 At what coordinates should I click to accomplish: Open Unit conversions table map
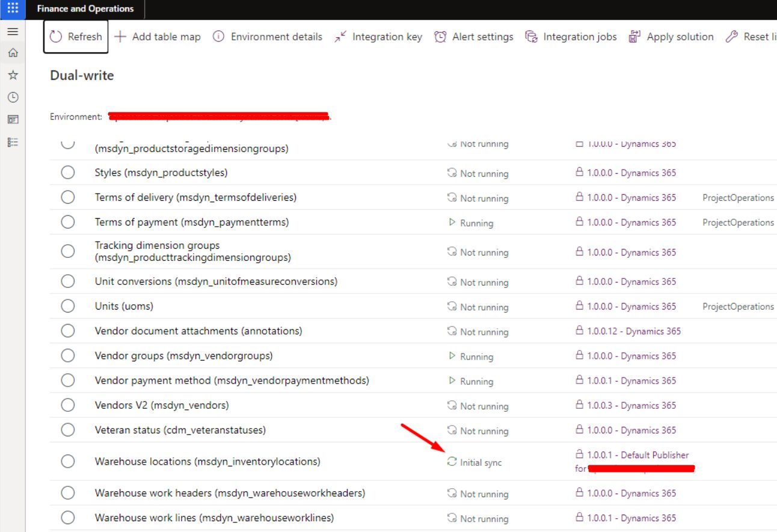(216, 281)
